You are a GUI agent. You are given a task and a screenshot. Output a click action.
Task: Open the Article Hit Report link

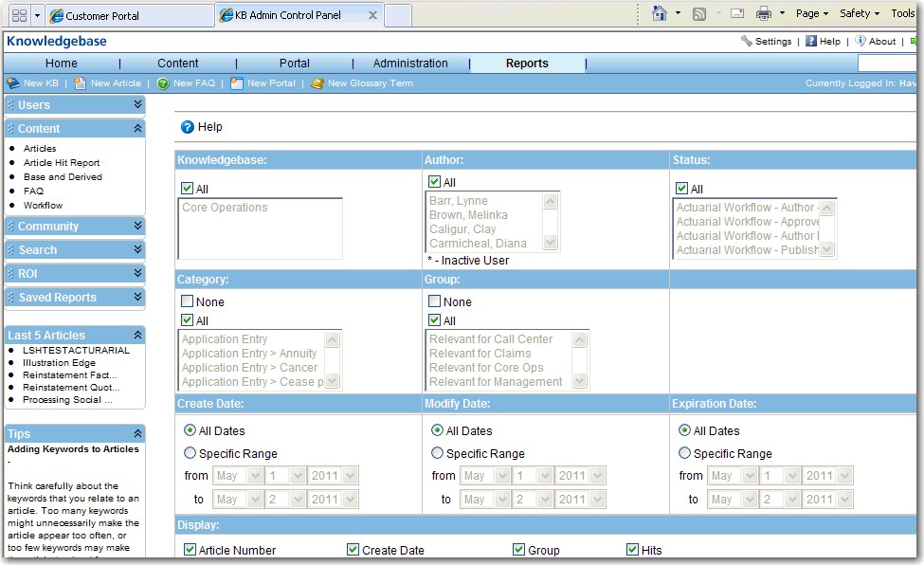tap(62, 163)
